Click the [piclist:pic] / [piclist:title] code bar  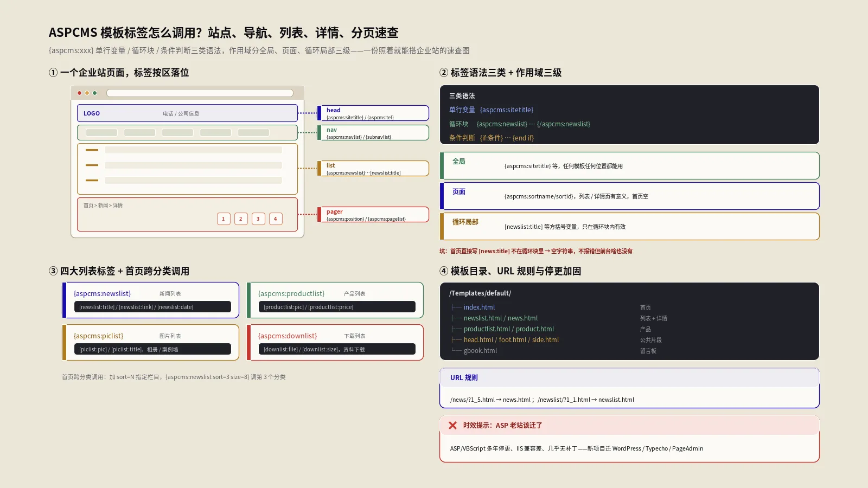[x=152, y=349]
